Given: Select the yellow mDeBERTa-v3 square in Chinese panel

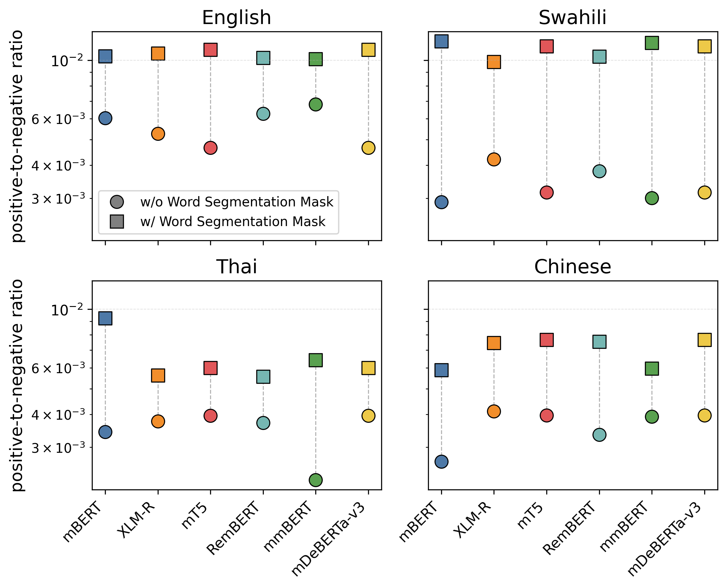Looking at the screenshot, I should pyautogui.click(x=704, y=340).
